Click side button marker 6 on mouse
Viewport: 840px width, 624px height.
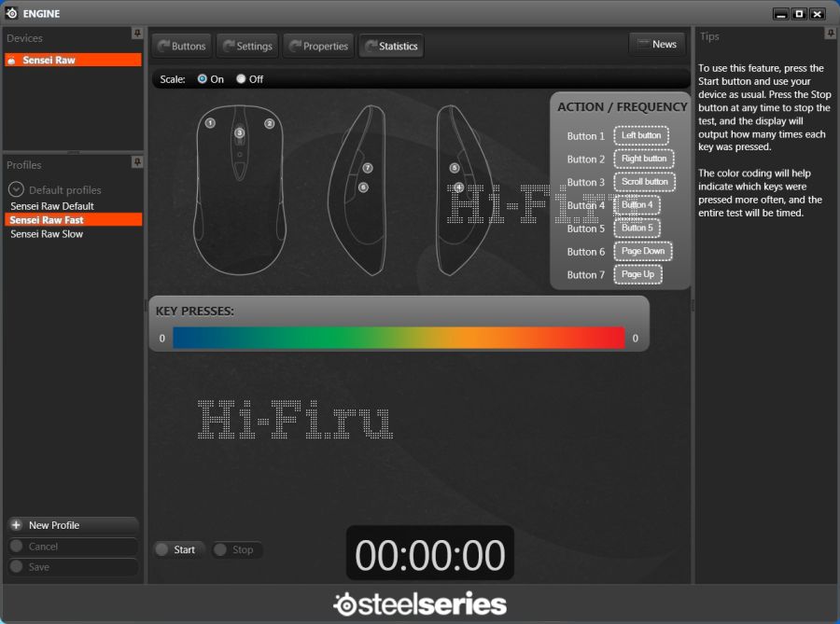[363, 187]
